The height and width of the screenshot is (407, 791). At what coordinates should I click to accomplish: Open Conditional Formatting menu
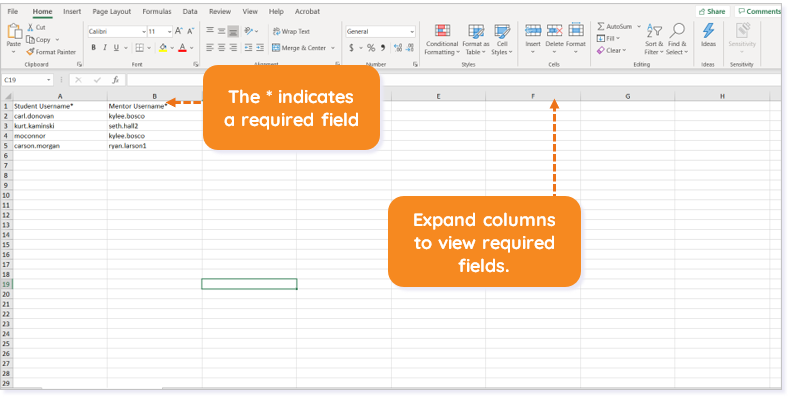click(x=442, y=39)
